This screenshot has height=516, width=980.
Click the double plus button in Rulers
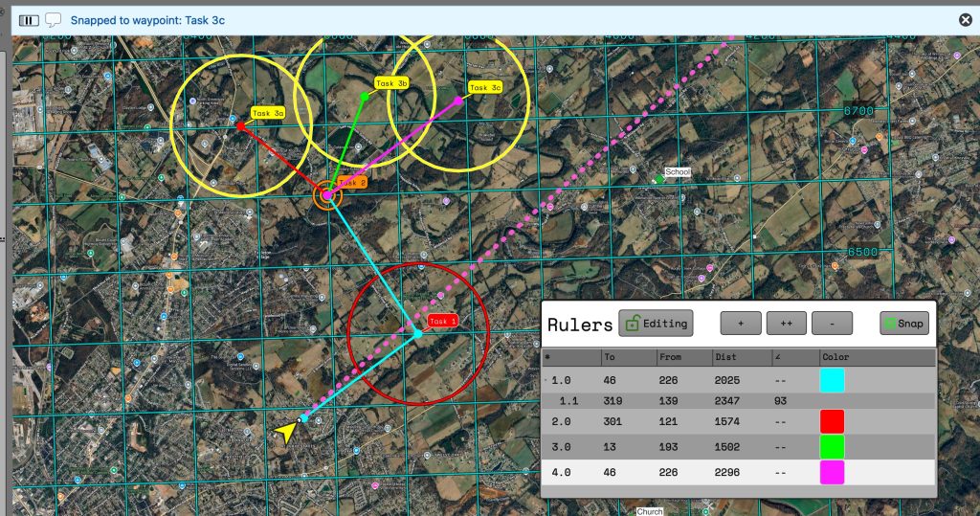pos(786,324)
